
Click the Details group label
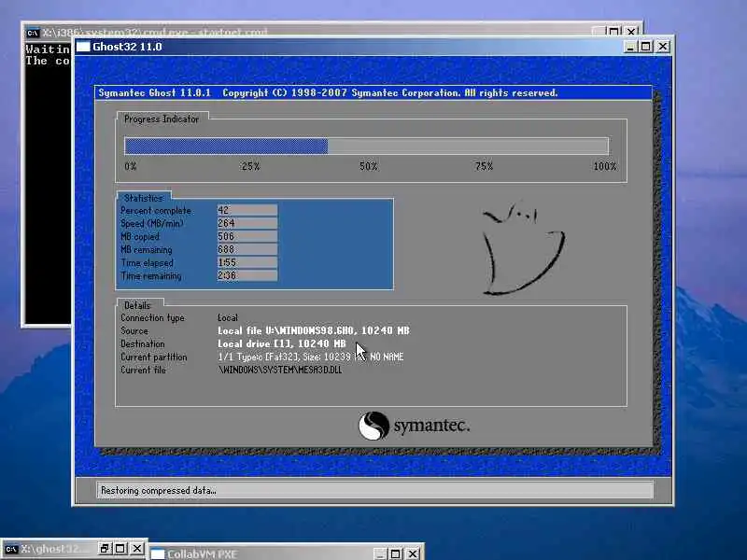pos(137,305)
